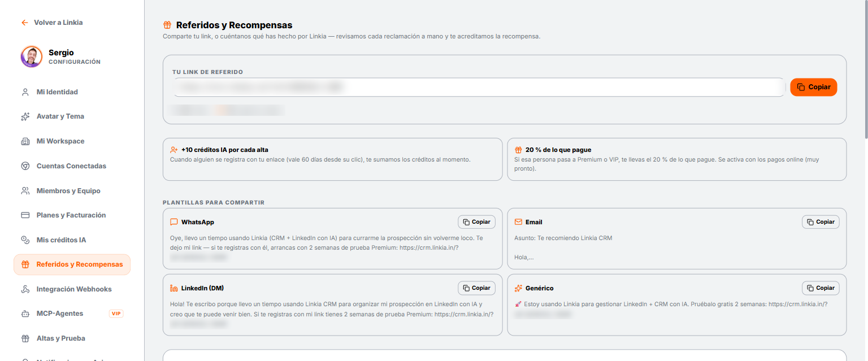This screenshot has width=868, height=361.
Task: Click the Mis créditos IA coins icon
Action: tap(25, 240)
